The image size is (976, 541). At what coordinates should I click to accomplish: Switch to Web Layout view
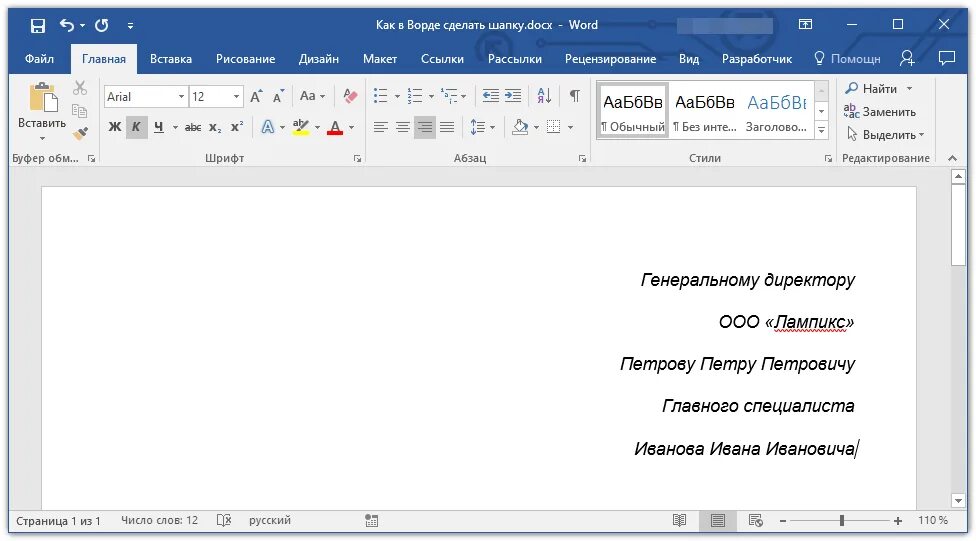[756, 520]
